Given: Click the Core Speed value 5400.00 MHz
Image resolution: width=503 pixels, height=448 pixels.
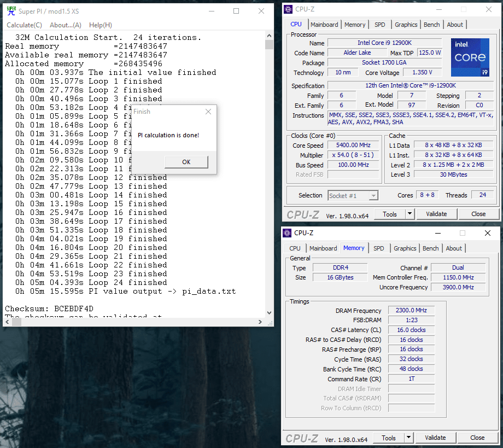Looking at the screenshot, I should click(353, 145).
